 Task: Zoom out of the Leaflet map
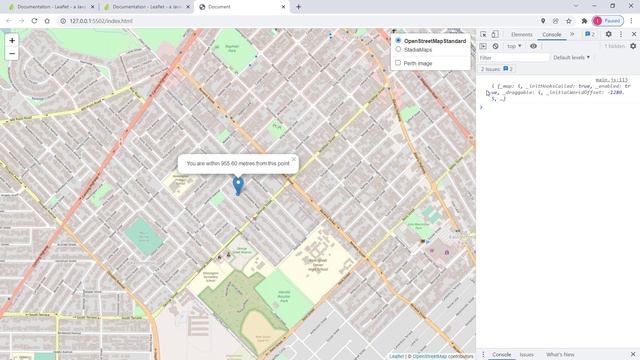(12, 53)
